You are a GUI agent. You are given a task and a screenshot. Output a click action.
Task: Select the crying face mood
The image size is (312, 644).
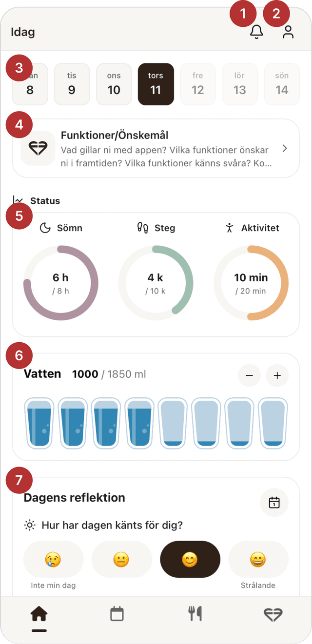(53, 559)
